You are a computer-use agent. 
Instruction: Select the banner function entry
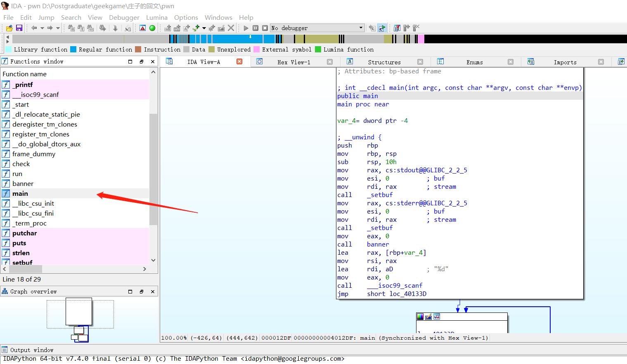[75, 183]
